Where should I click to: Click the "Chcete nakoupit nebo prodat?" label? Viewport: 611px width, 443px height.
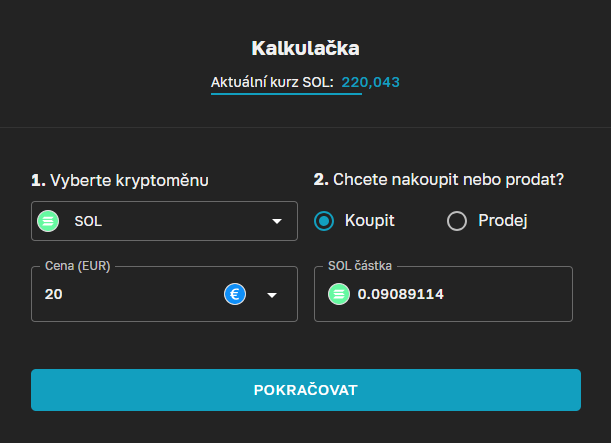pos(448,180)
